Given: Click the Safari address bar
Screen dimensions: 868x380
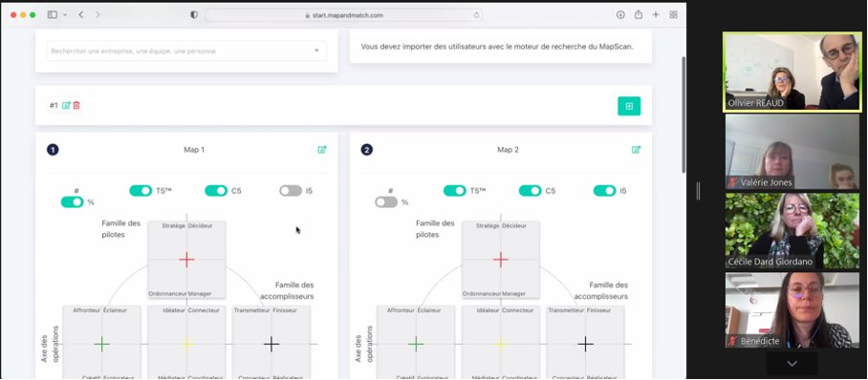Looking at the screenshot, I should (343, 15).
